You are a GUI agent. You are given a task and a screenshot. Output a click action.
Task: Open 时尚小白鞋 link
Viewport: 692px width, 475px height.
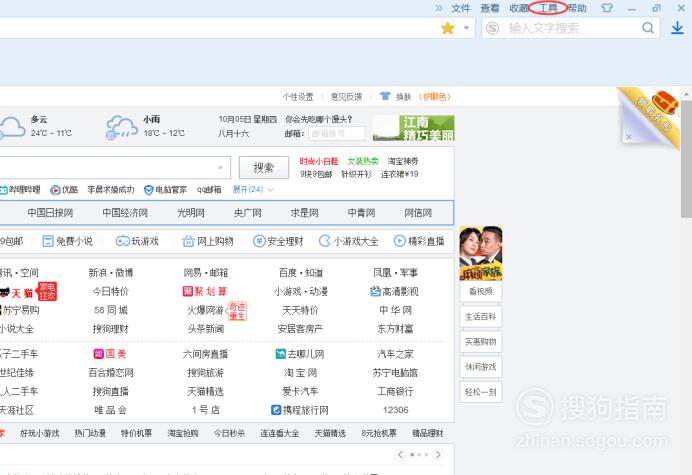pos(319,161)
